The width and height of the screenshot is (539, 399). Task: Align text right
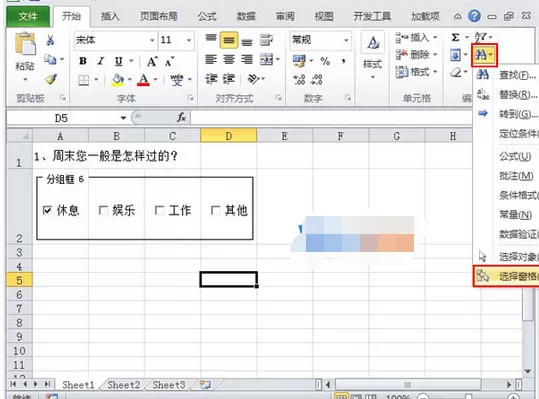[247, 59]
